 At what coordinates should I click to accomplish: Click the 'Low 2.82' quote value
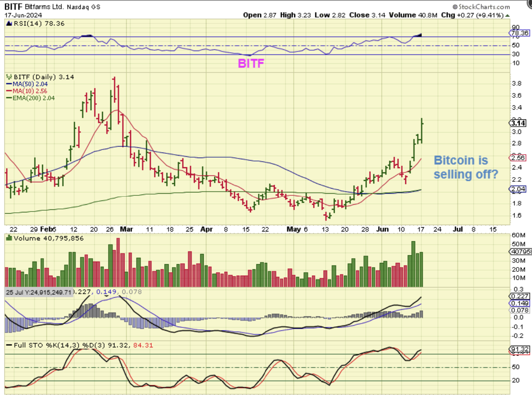pyautogui.click(x=330, y=15)
